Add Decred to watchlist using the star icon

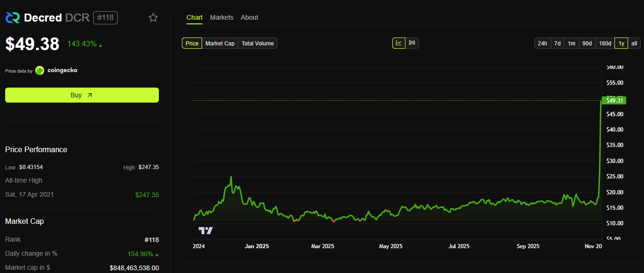tap(153, 17)
